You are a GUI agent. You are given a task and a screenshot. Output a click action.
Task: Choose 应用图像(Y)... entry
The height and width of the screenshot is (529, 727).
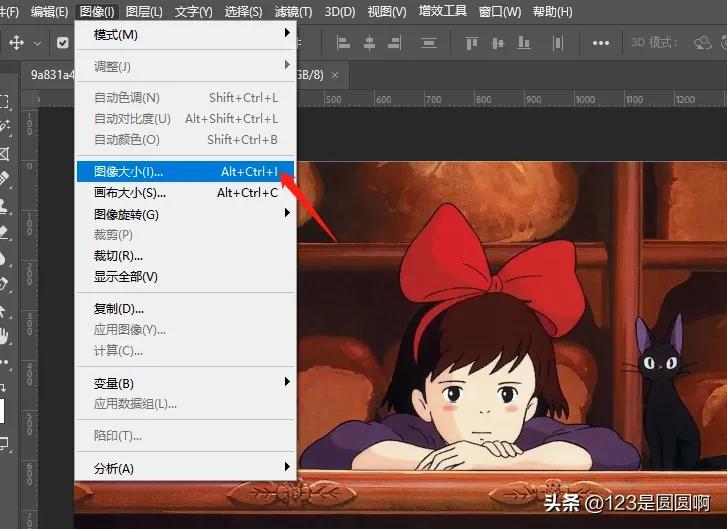tap(185, 329)
